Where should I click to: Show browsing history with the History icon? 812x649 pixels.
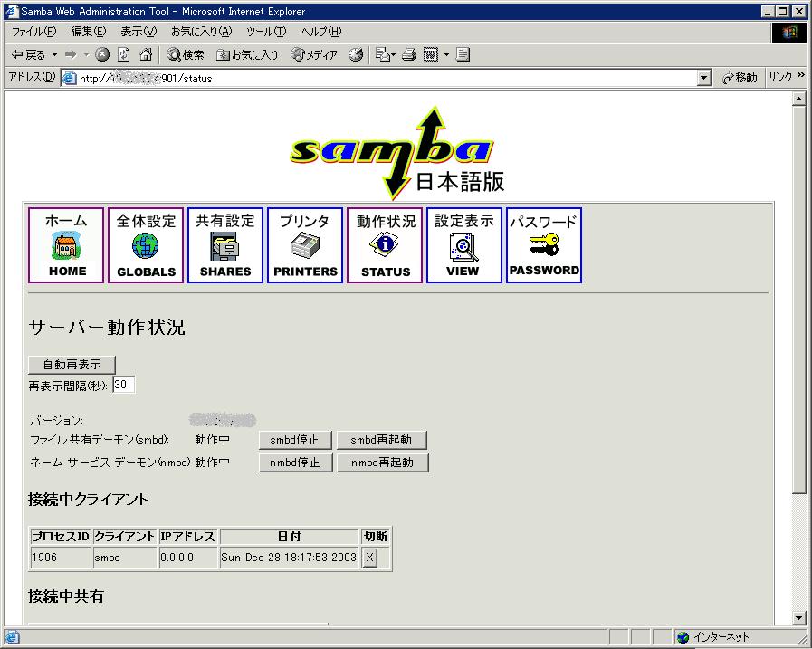click(x=356, y=54)
